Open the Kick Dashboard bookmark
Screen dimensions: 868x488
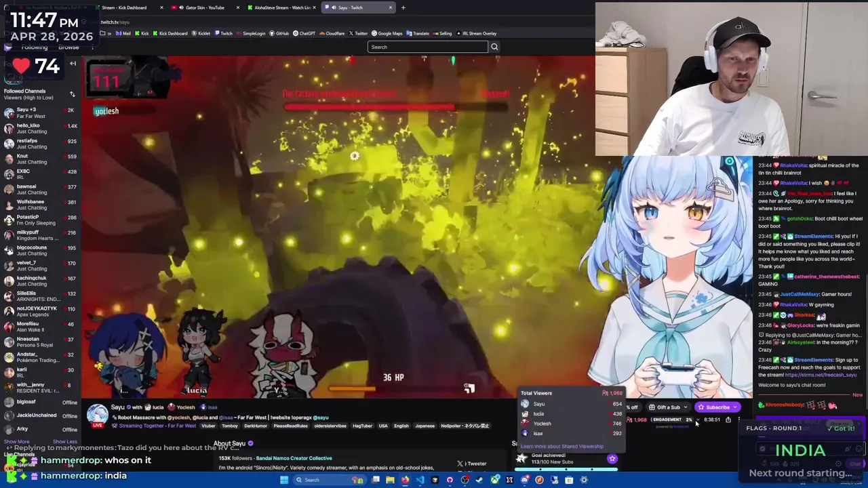(x=170, y=33)
